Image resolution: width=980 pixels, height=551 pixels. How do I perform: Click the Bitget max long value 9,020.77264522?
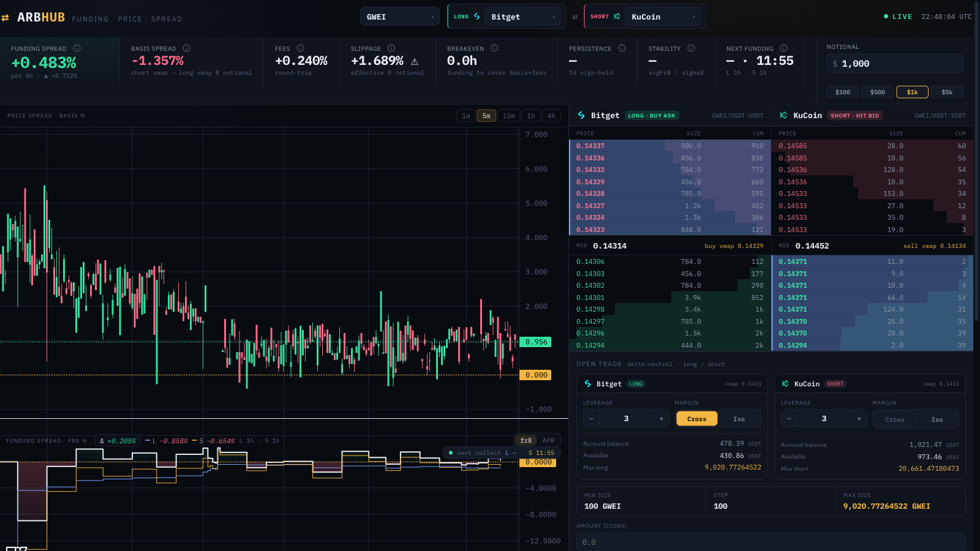[733, 467]
